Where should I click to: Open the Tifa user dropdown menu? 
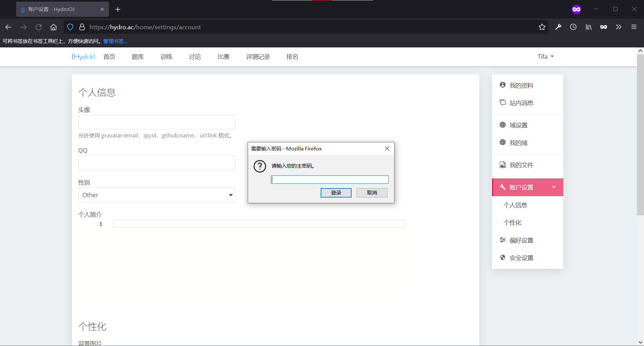click(546, 56)
